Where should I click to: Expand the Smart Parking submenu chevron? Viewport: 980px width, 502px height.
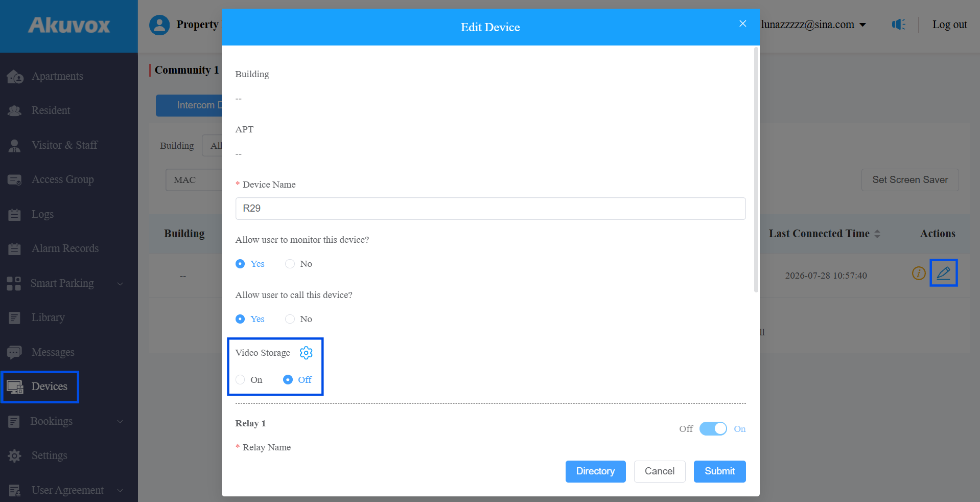coord(121,284)
